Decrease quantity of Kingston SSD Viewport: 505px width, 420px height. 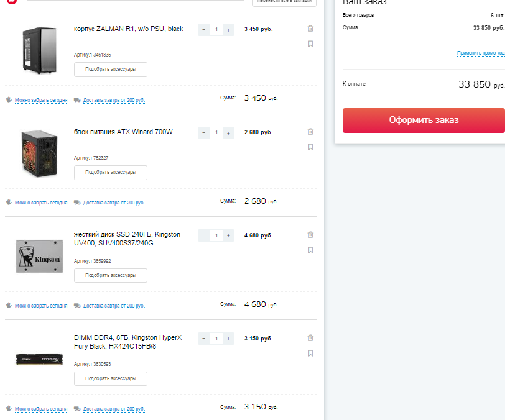pyautogui.click(x=203, y=235)
